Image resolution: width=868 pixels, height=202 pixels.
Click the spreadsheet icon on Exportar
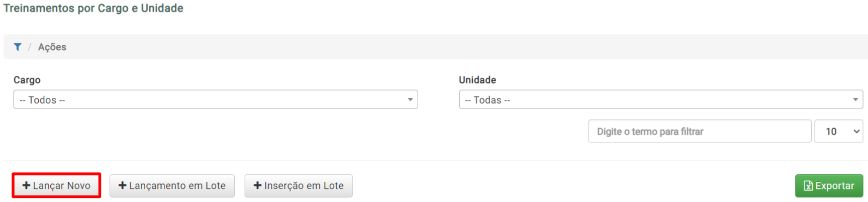coord(808,186)
